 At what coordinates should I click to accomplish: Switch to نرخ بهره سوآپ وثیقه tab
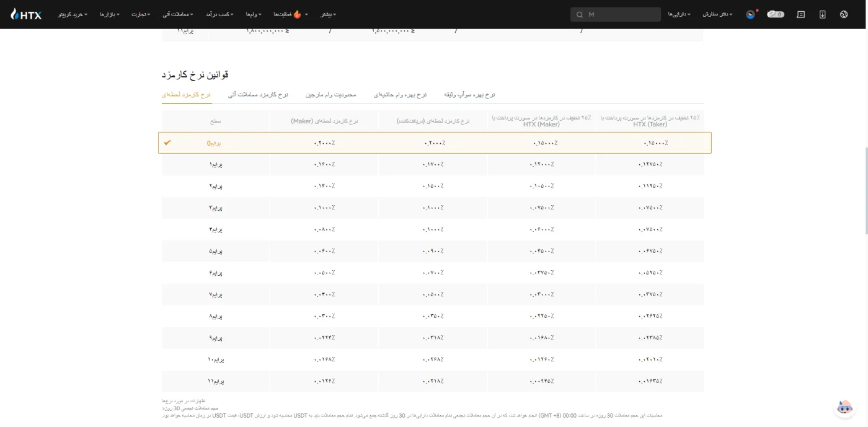[469, 95]
